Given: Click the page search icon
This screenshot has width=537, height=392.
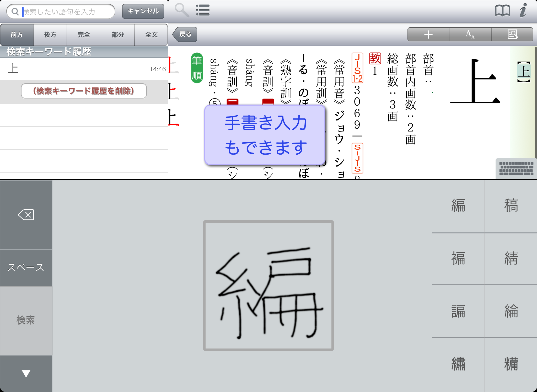Looking at the screenshot, I should [512, 34].
